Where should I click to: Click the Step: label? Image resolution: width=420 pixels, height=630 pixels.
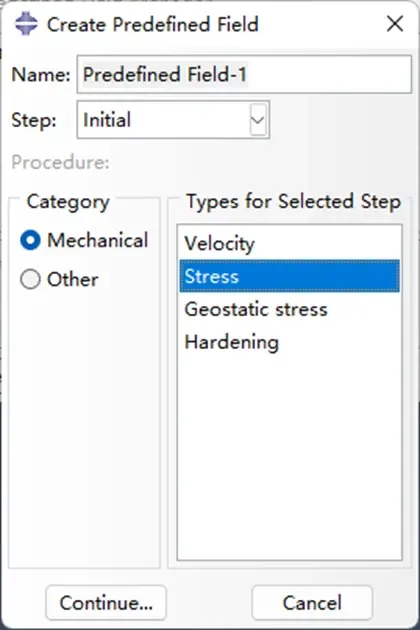pyautogui.click(x=34, y=120)
